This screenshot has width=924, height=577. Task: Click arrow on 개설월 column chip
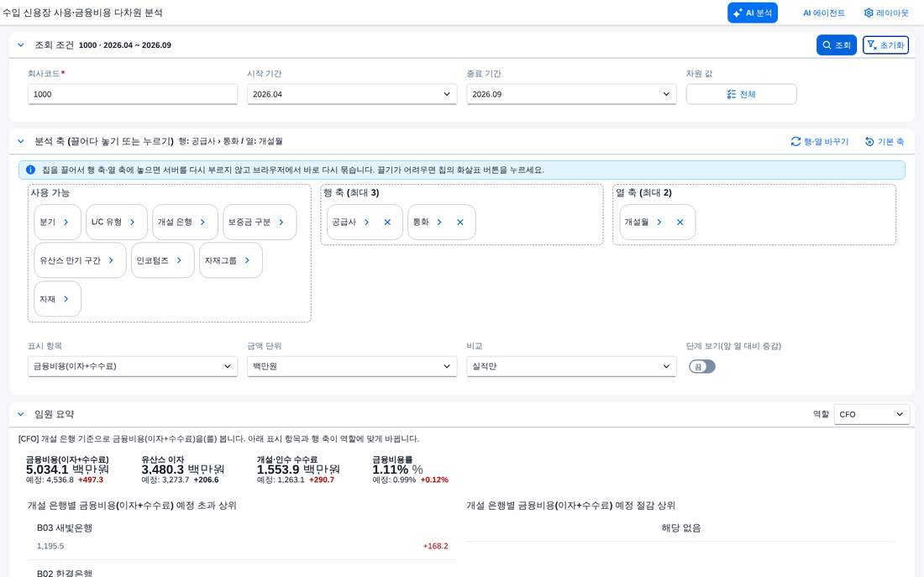659,223
